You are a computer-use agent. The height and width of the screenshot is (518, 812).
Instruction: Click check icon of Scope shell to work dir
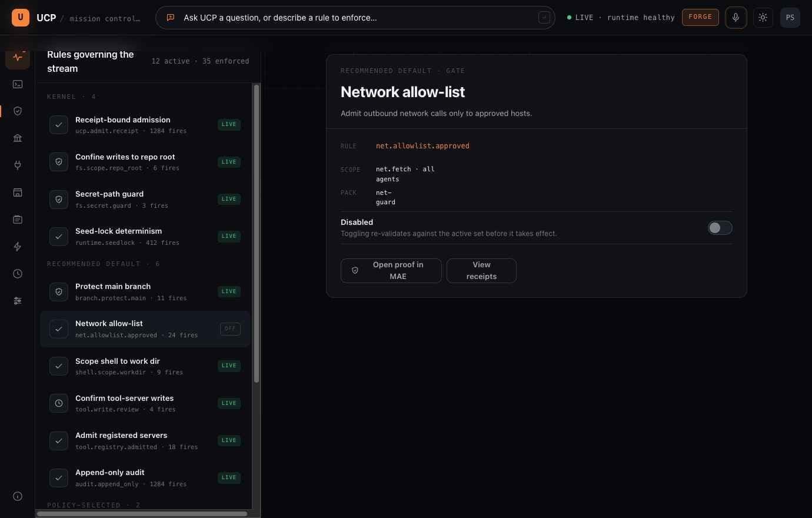tap(59, 366)
